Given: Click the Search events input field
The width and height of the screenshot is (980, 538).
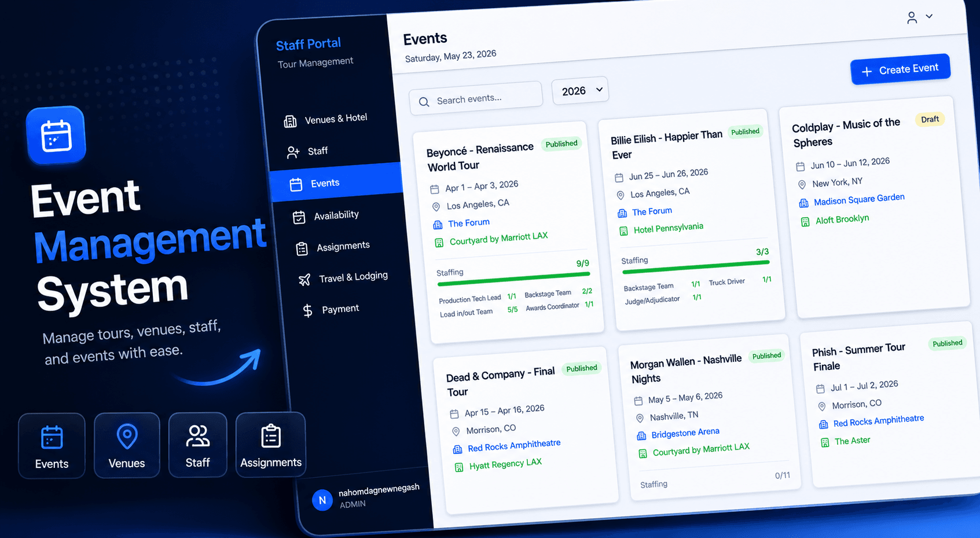Looking at the screenshot, I should 475,99.
